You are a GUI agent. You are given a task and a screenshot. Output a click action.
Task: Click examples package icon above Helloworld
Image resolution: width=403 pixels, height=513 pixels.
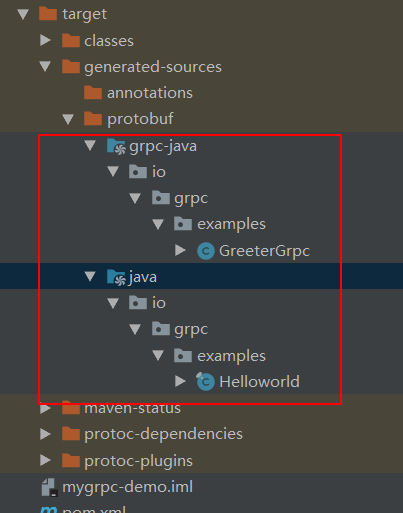183,355
